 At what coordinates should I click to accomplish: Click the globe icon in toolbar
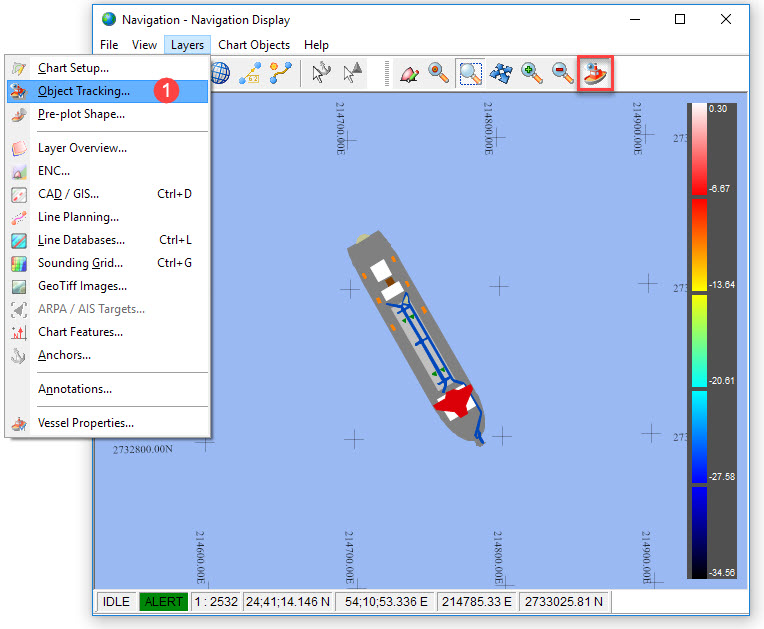tap(220, 73)
